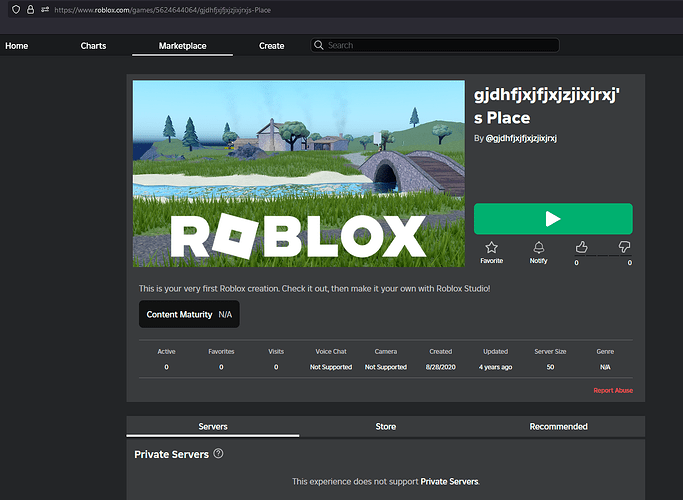The height and width of the screenshot is (500, 683).
Task: Switch to the Recommended tab
Action: click(x=558, y=426)
